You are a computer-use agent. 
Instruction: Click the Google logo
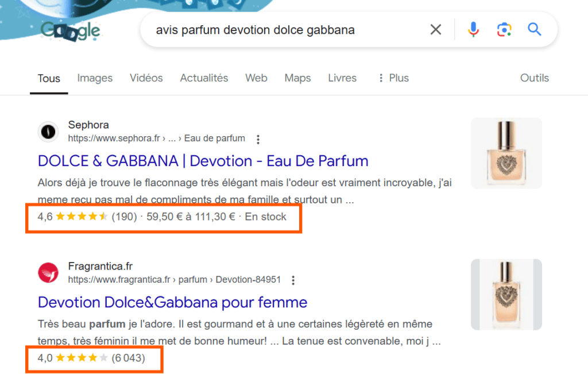[71, 31]
